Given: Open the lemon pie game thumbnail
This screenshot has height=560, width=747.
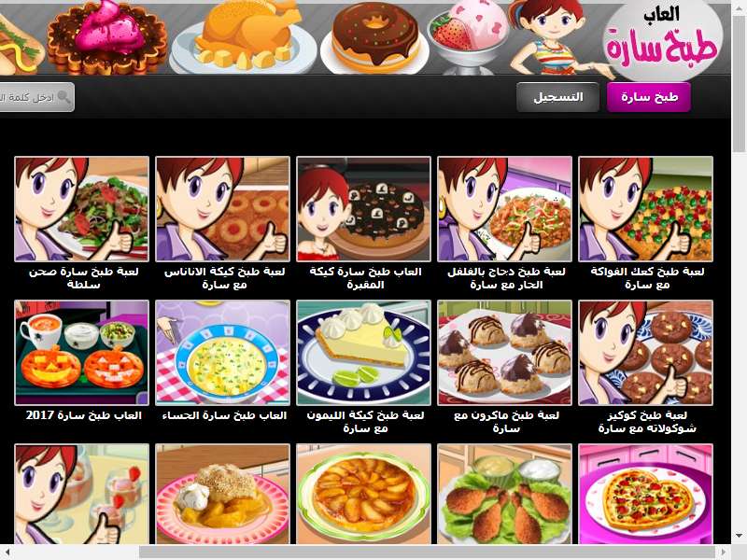Looking at the screenshot, I should [363, 353].
